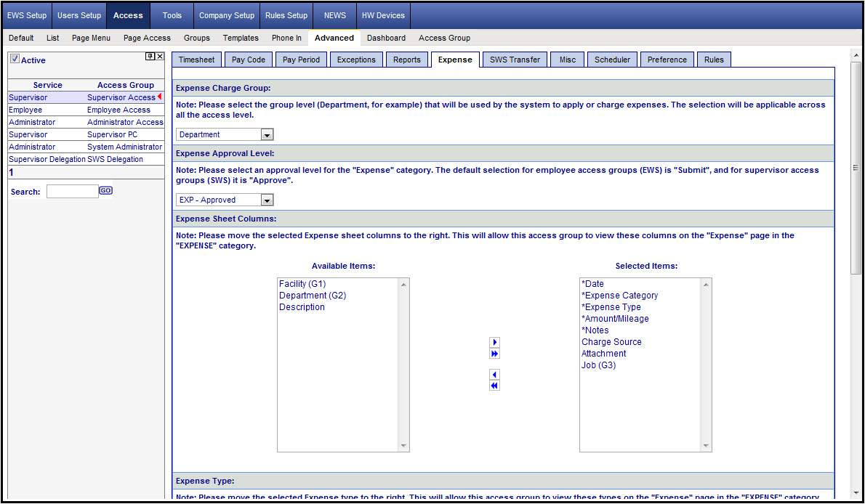
Task: Open the HW Devices menu
Action: 383,15
